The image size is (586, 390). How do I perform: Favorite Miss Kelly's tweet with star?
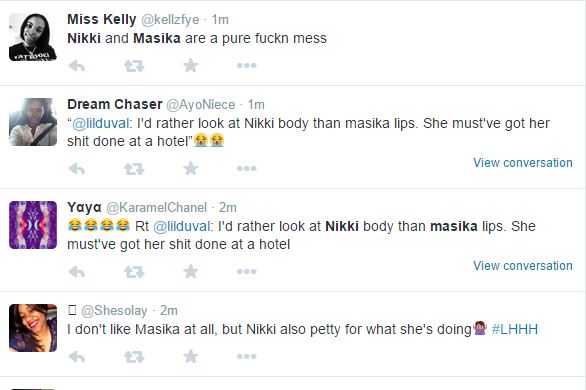(x=191, y=65)
